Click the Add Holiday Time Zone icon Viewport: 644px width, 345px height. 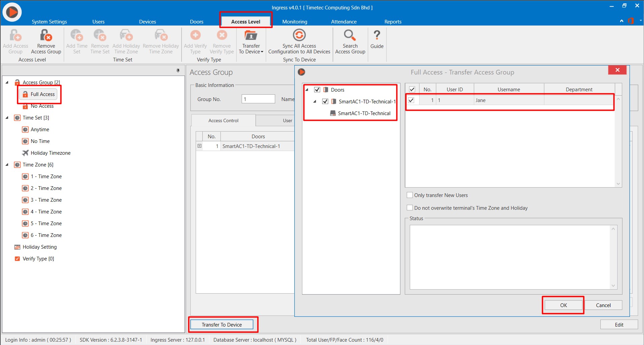tap(126, 35)
